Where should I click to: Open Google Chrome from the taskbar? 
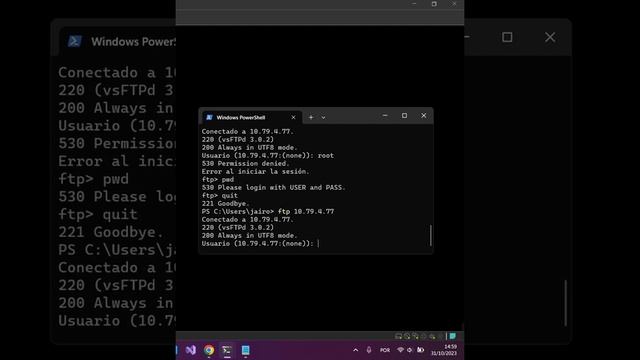(x=209, y=350)
